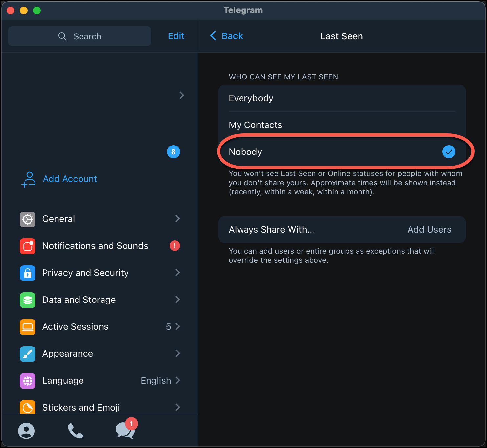Open the General settings gear icon
This screenshot has width=487, height=448.
point(28,219)
